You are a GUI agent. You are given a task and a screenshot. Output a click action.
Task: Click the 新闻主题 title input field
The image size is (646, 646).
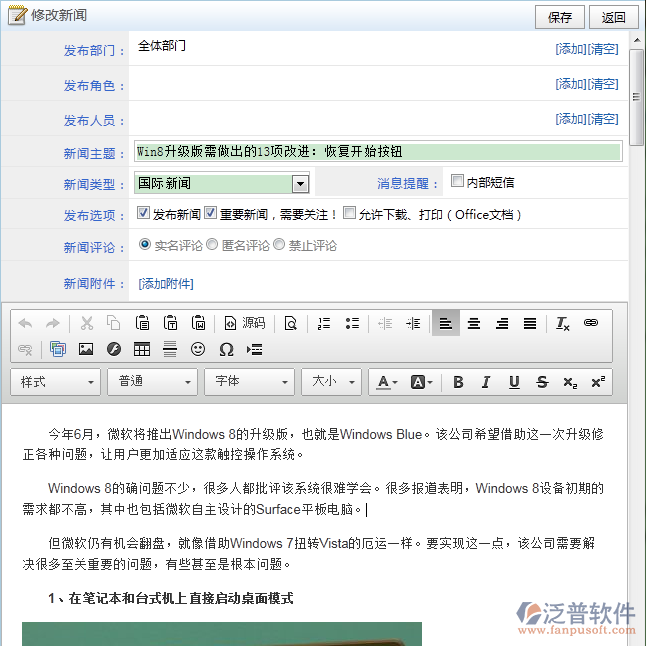coord(378,152)
